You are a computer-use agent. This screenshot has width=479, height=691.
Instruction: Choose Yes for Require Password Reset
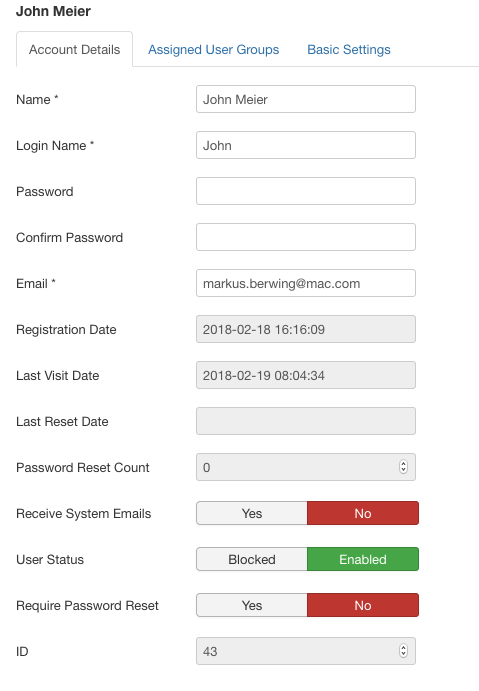pyautogui.click(x=252, y=605)
